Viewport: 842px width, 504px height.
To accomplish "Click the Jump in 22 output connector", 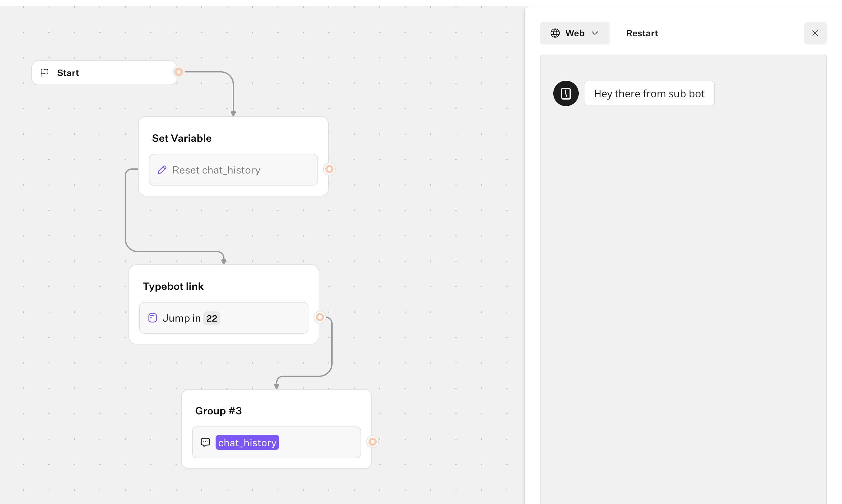I will 320,317.
